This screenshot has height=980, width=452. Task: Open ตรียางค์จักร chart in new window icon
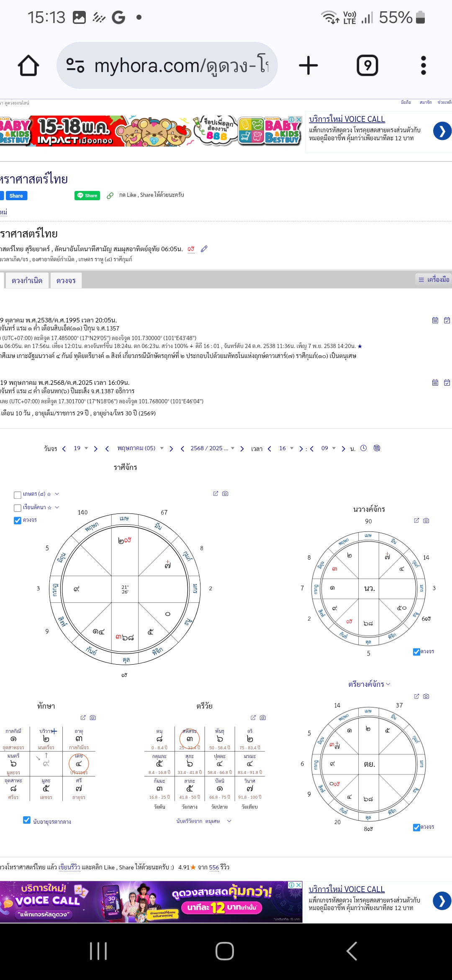point(416,696)
